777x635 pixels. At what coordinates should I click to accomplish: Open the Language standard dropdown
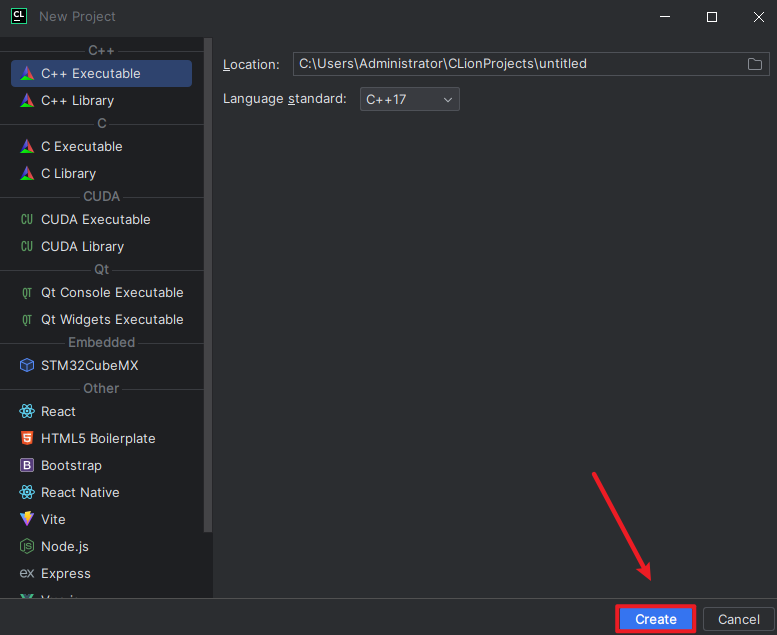pos(409,99)
